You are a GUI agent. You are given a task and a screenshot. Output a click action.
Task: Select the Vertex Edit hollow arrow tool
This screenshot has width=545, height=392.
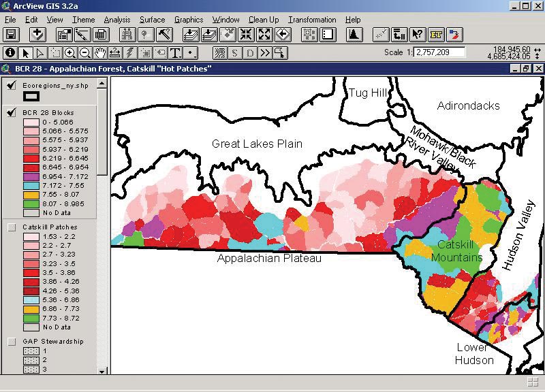[x=40, y=53]
